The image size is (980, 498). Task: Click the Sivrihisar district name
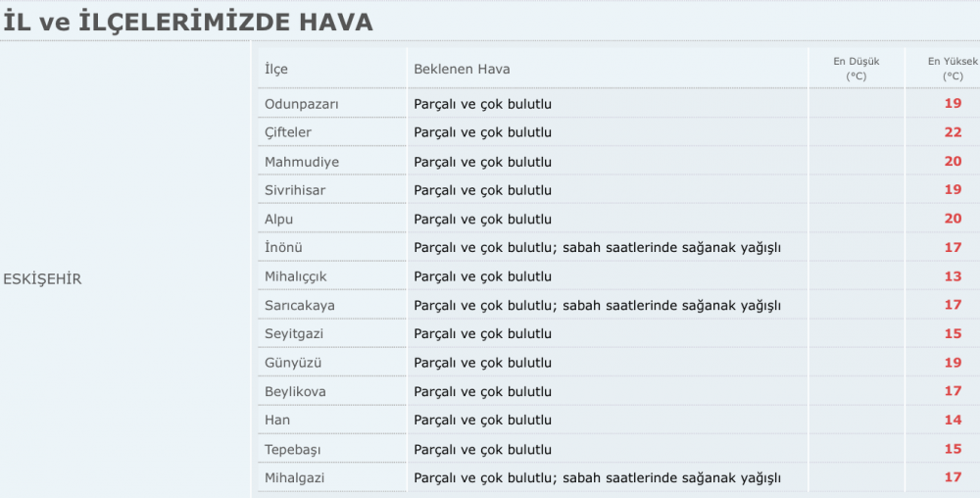click(x=294, y=190)
